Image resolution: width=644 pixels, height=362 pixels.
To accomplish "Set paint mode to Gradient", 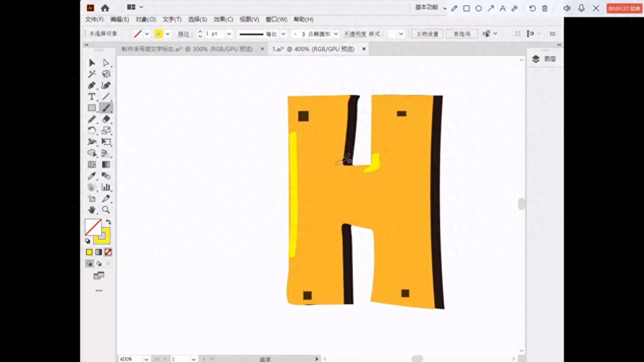I will tap(99, 252).
